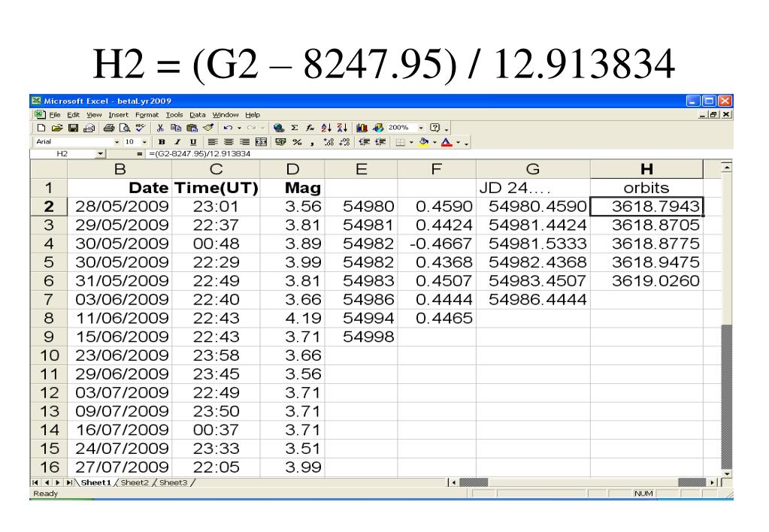The height and width of the screenshot is (532, 769).
Task: Paste using the clipboard icon
Action: click(x=192, y=128)
